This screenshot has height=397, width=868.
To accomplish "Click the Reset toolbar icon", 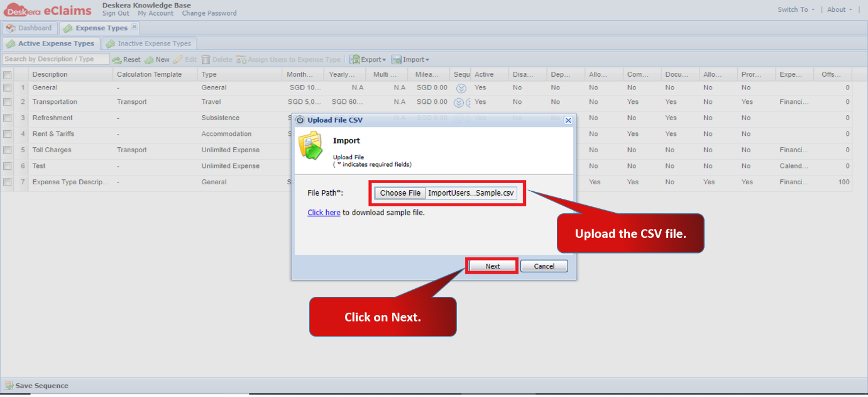I will coord(117,60).
